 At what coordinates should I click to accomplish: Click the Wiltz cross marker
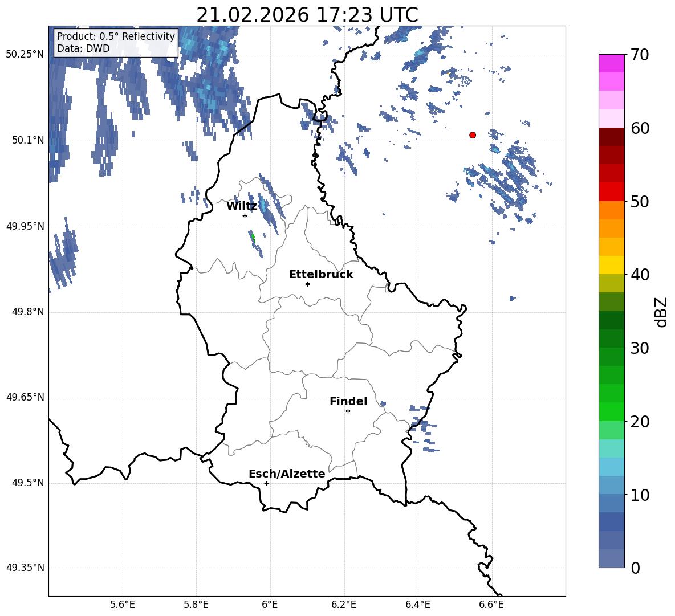pyautogui.click(x=245, y=215)
